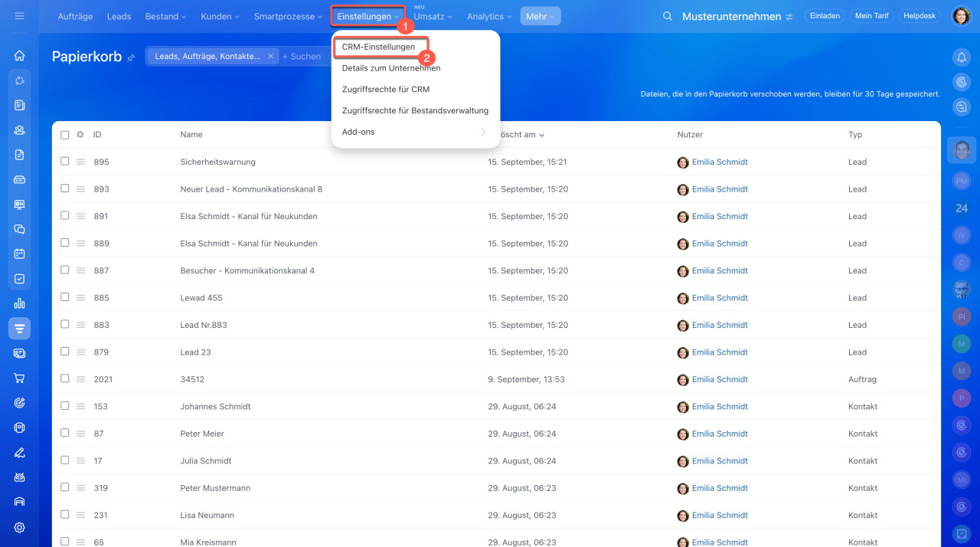Choose Zugriffsrechte für Bestandsverwaltung
This screenshot has width=980, height=547.
pyautogui.click(x=415, y=110)
